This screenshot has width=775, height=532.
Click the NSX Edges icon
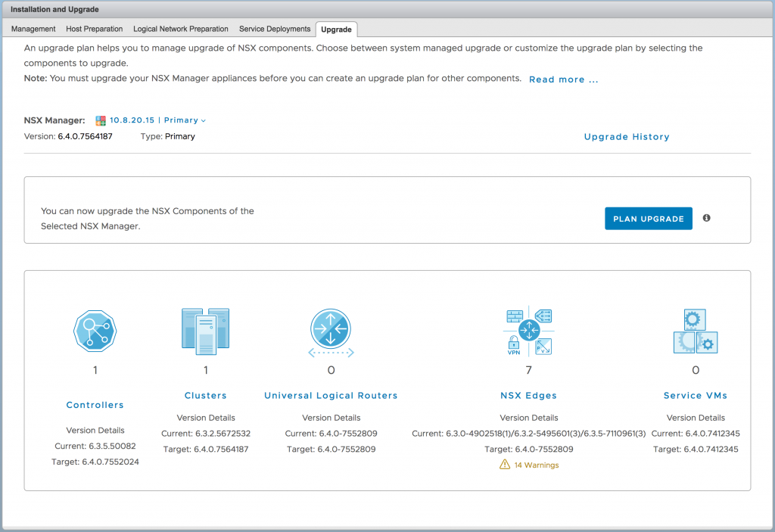coord(528,331)
